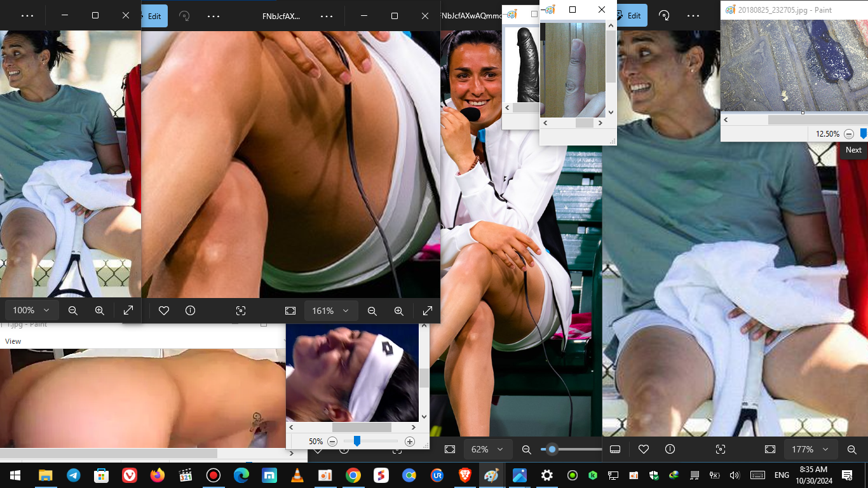Click the rotate icon next to Edit button
Viewport: 868px width, 488px height.
click(184, 16)
